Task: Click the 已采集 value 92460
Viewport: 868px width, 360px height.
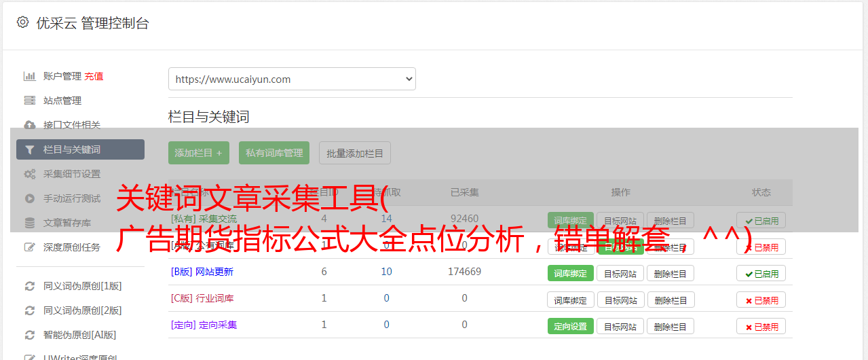Action: [x=464, y=219]
